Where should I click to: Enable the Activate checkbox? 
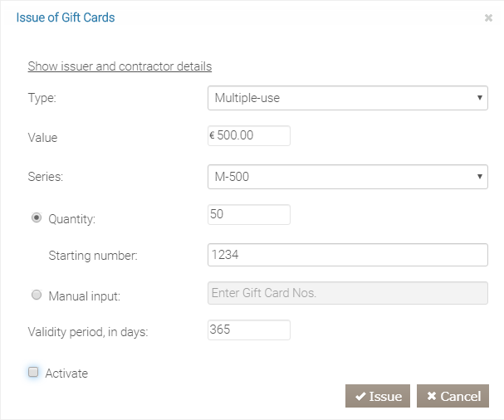pyautogui.click(x=33, y=373)
